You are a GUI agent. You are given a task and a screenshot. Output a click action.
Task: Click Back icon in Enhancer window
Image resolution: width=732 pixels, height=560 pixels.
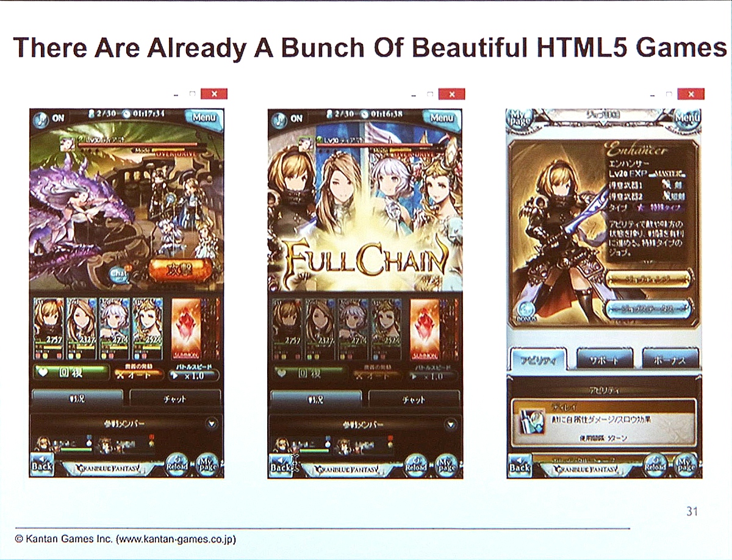point(520,466)
